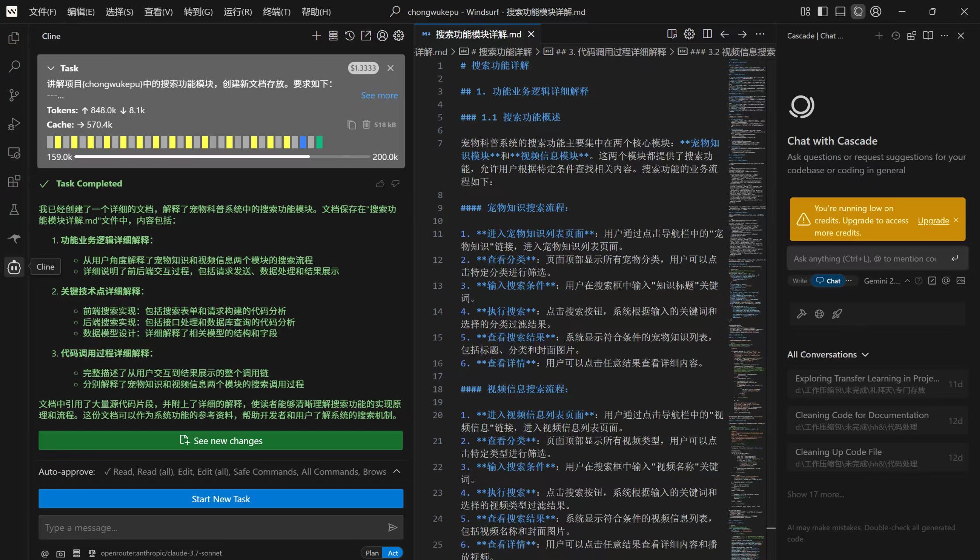980x560 pixels.
Task: Click the Upgrade credits link
Action: click(933, 220)
